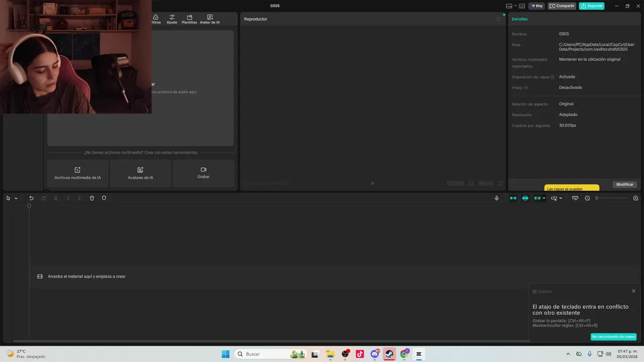Image resolution: width=644 pixels, height=362 pixels.
Task: Click the Compartir button
Action: pyautogui.click(x=562, y=6)
